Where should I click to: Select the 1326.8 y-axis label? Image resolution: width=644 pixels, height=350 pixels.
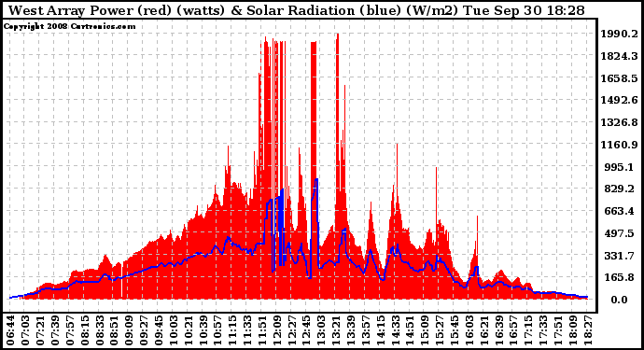tap(620, 122)
